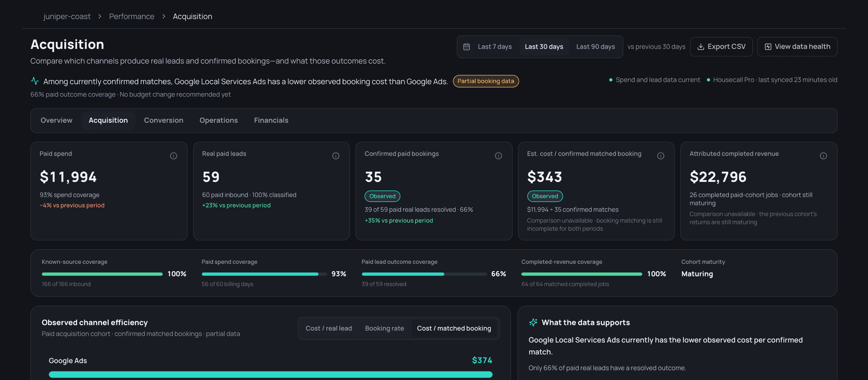Click Observed badge under $343
Viewport: 868px width, 380px height.
[545, 196]
